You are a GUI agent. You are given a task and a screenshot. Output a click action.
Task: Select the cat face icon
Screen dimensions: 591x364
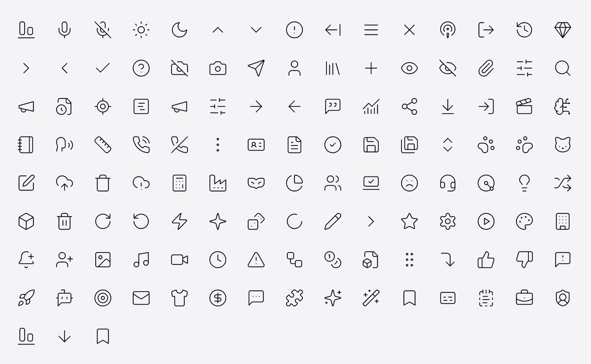[x=562, y=145]
